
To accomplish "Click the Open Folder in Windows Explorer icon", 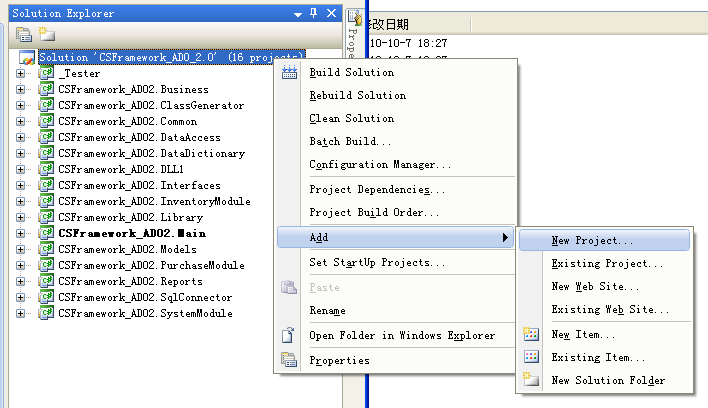I will click(290, 336).
